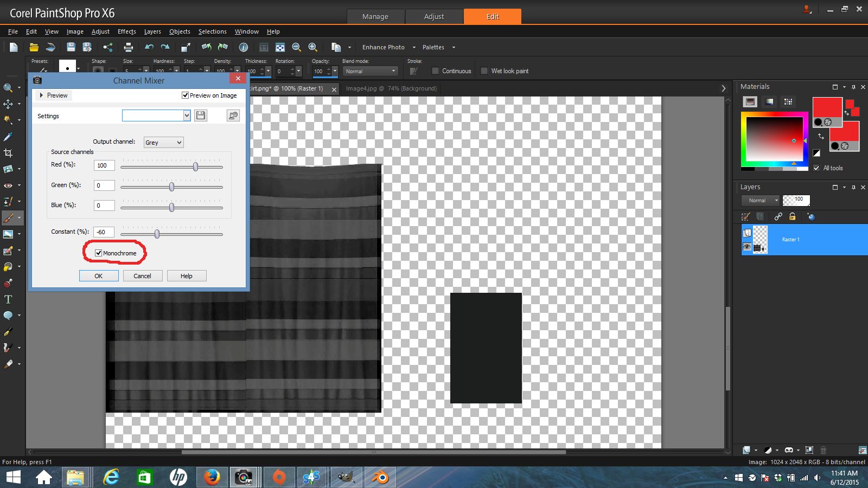
Task: Uncheck the Monochrome checkbox
Action: click(98, 253)
